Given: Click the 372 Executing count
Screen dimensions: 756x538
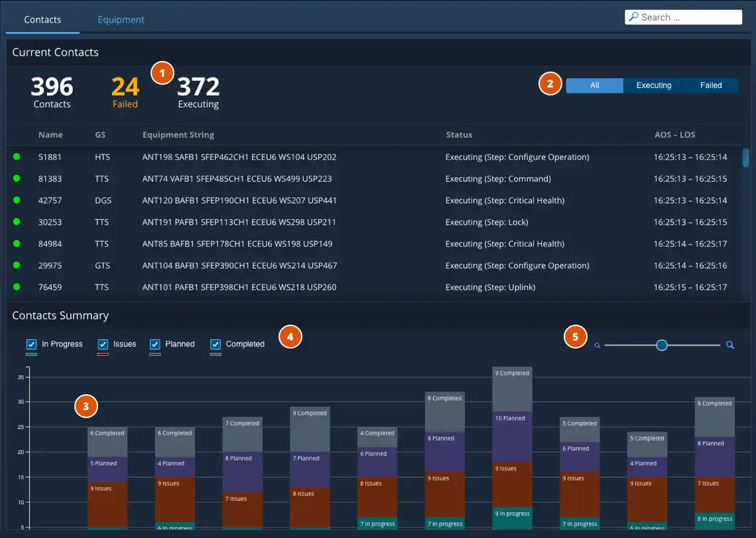Looking at the screenshot, I should pos(198,92).
